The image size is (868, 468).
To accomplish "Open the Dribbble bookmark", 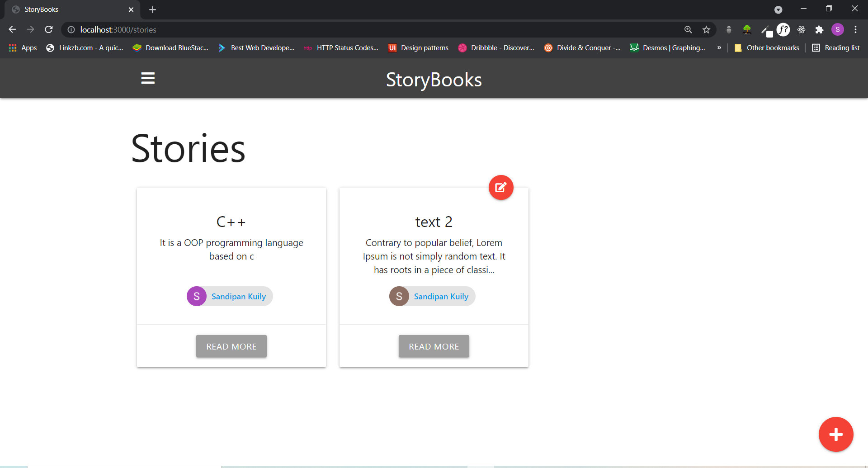I will pyautogui.click(x=496, y=47).
